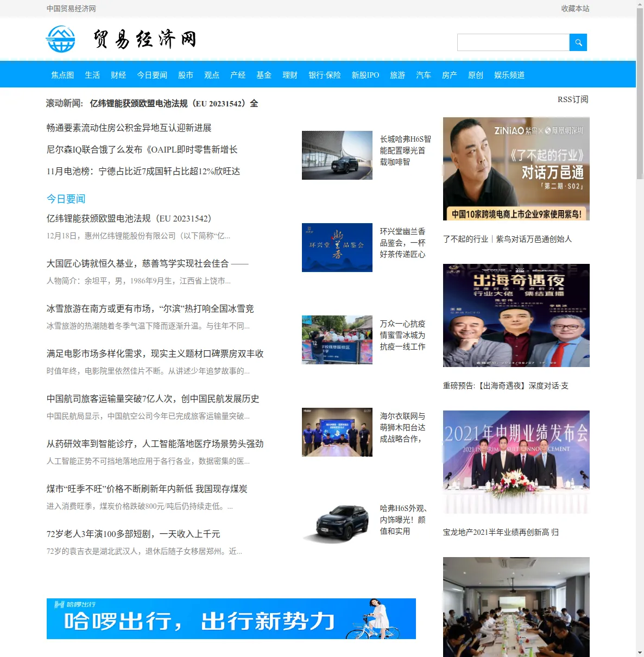Image resolution: width=644 pixels, height=657 pixels.
Task: Open the 尼尔森IQ联合饿了么 article
Action: pyautogui.click(x=142, y=149)
